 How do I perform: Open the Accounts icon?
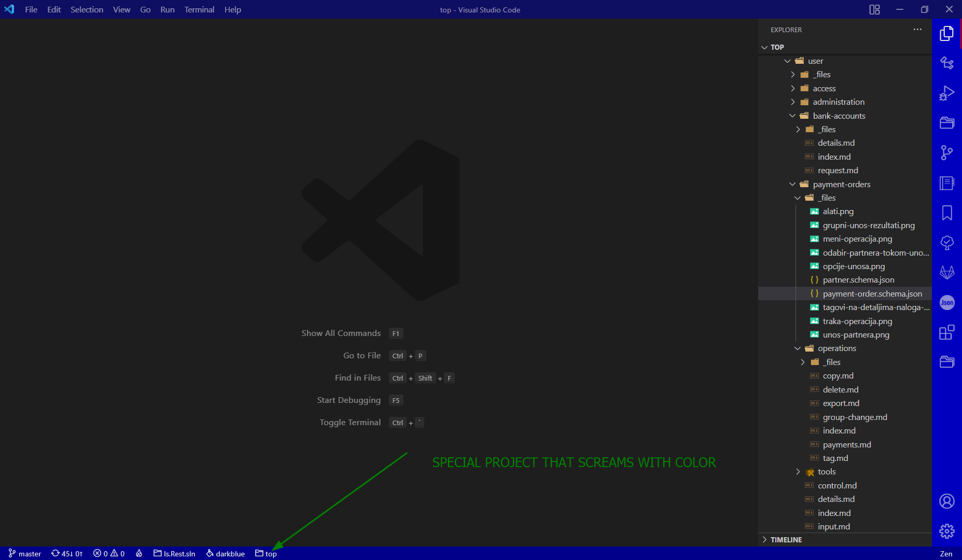[947, 501]
